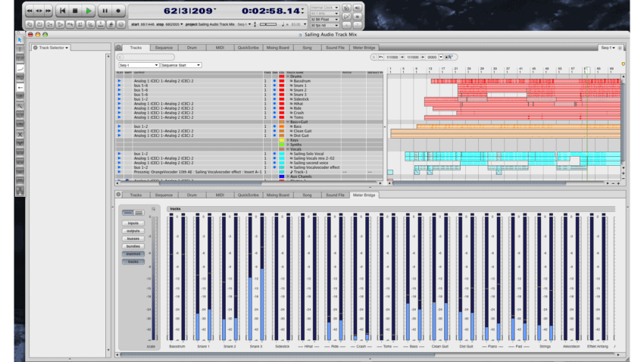Image resolution: width=644 pixels, height=362 pixels.
Task: Click the Stop button in transport bar
Action: 76,11
